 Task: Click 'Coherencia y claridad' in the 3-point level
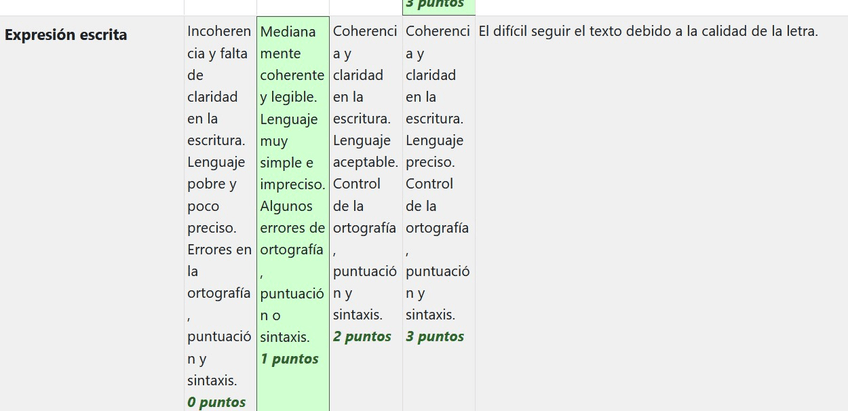tap(437, 64)
